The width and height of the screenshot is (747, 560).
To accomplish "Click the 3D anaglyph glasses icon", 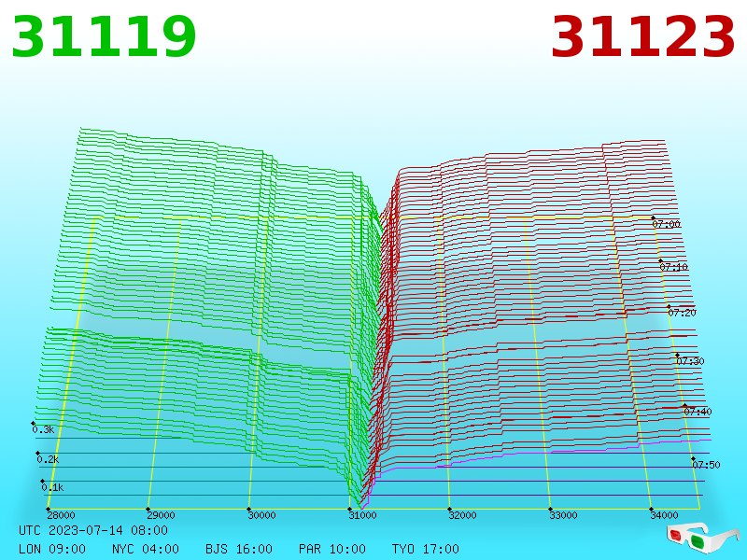I will [703, 538].
